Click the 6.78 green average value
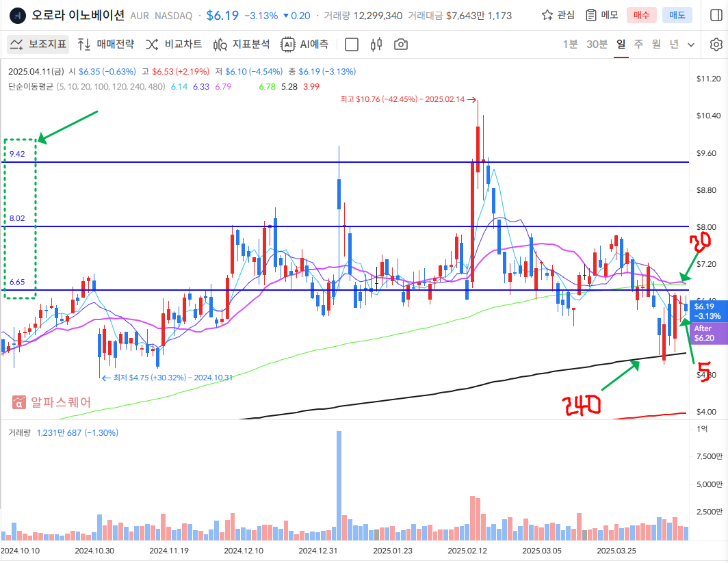Screen dimensions: 728x563 click(268, 86)
